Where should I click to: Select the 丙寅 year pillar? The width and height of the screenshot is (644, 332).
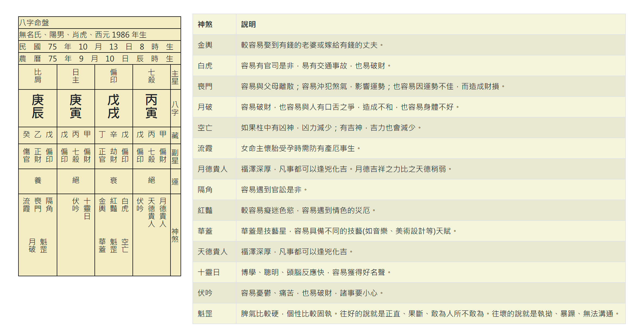pos(151,107)
